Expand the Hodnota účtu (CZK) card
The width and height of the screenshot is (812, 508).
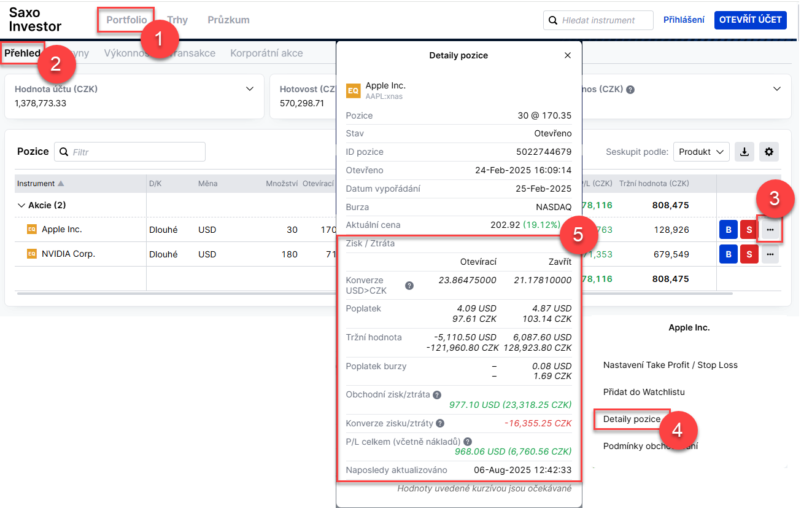pyautogui.click(x=250, y=89)
